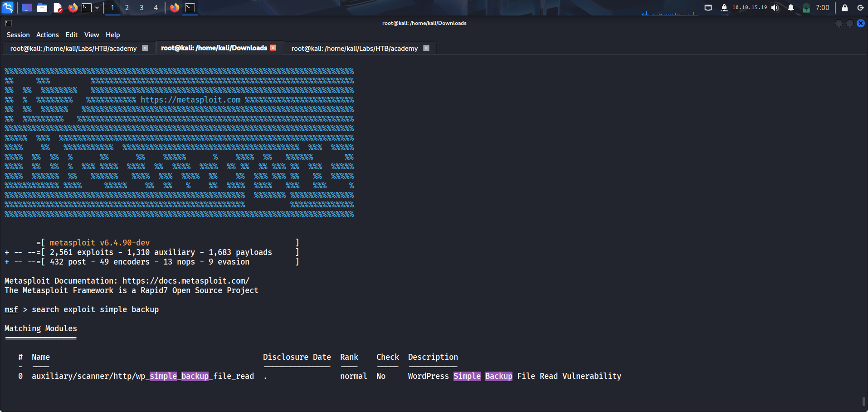Lock the screen with the padlock icon
The height and width of the screenshot is (412, 868).
[845, 8]
